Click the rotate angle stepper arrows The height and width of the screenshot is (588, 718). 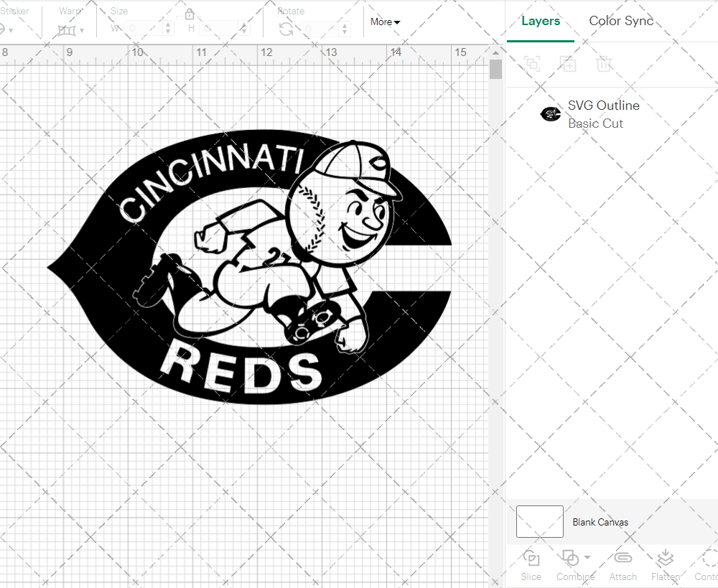(x=348, y=29)
